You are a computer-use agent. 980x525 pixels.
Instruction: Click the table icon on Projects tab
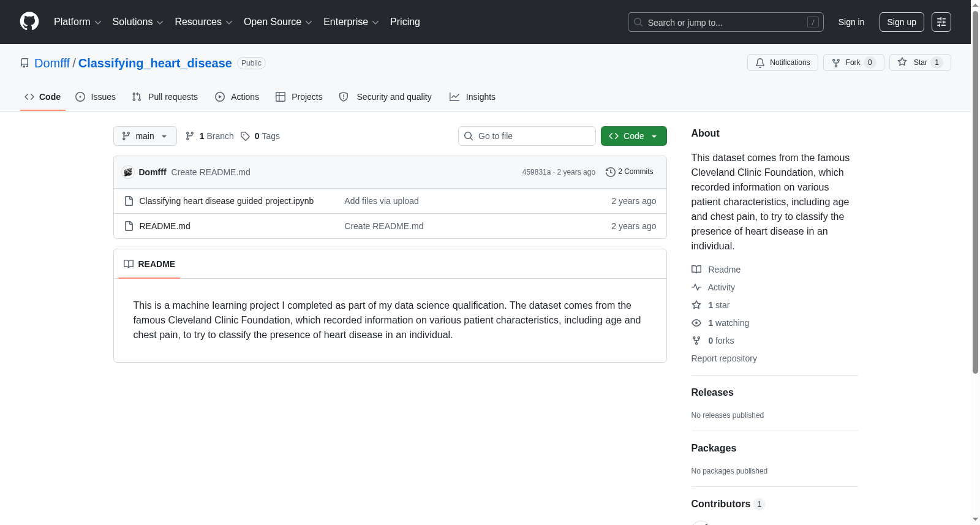point(281,97)
